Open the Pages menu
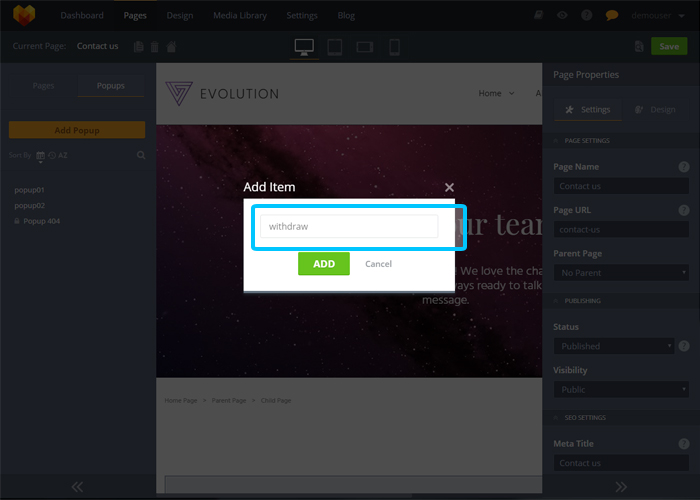Viewport: 700px width, 500px height. click(x=135, y=16)
